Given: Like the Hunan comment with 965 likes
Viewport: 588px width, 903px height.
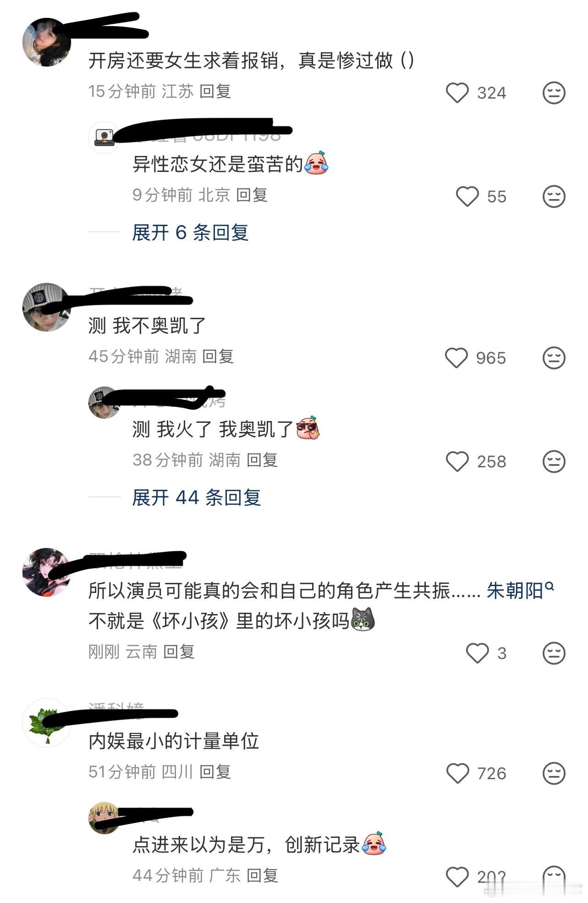Looking at the screenshot, I should click(456, 358).
